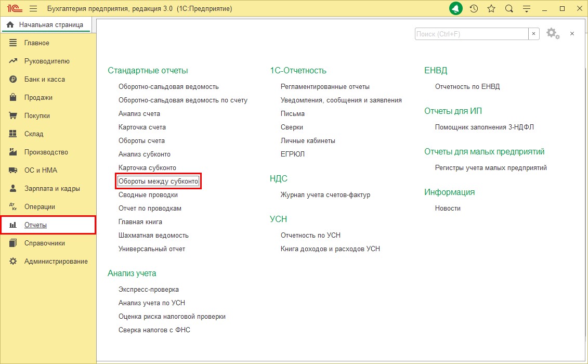Close the reports panel

[x=572, y=34]
